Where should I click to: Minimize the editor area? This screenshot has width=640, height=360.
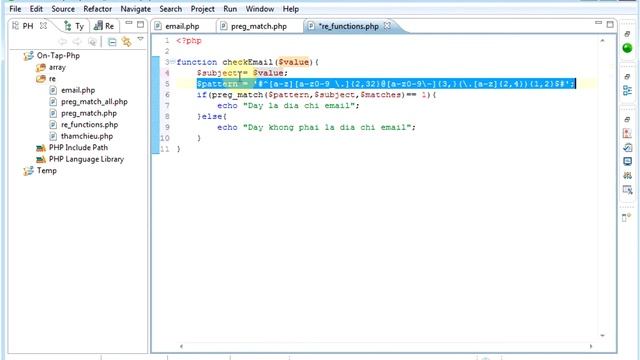pos(598,23)
